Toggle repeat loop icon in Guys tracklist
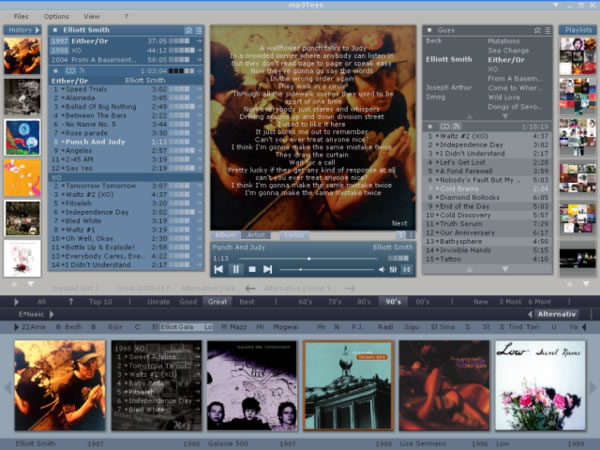The height and width of the screenshot is (450, 600). pyautogui.click(x=445, y=126)
